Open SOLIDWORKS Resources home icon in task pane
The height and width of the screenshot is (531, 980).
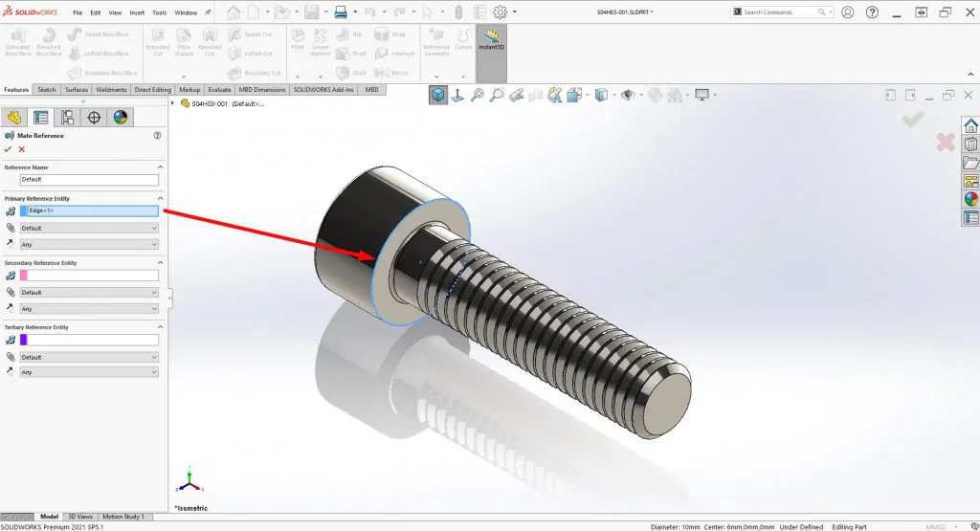(970, 125)
